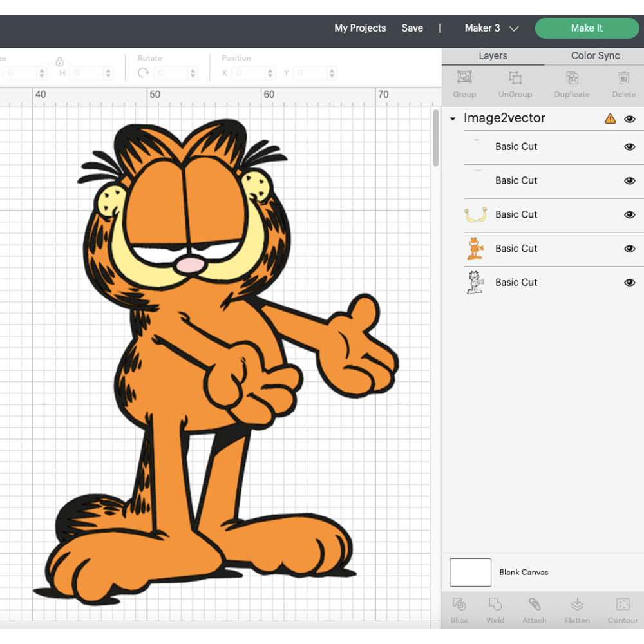Screen dimensions: 644x644
Task: Select the Weld tool
Action: (x=495, y=609)
